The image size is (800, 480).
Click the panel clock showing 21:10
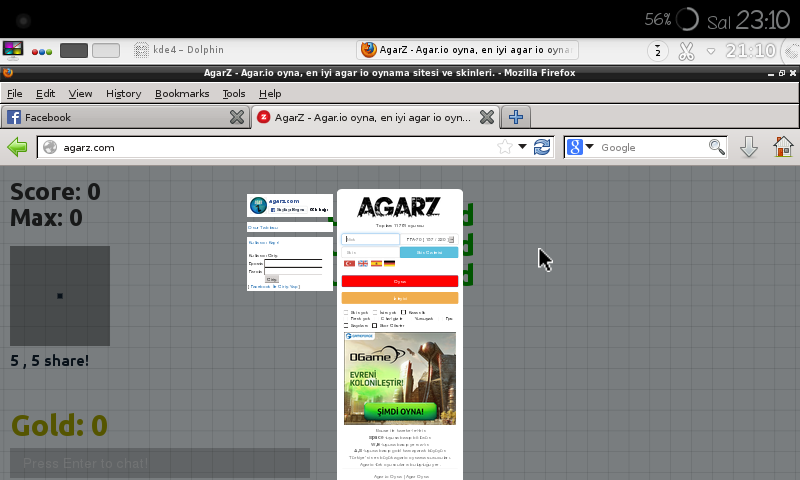(x=750, y=50)
